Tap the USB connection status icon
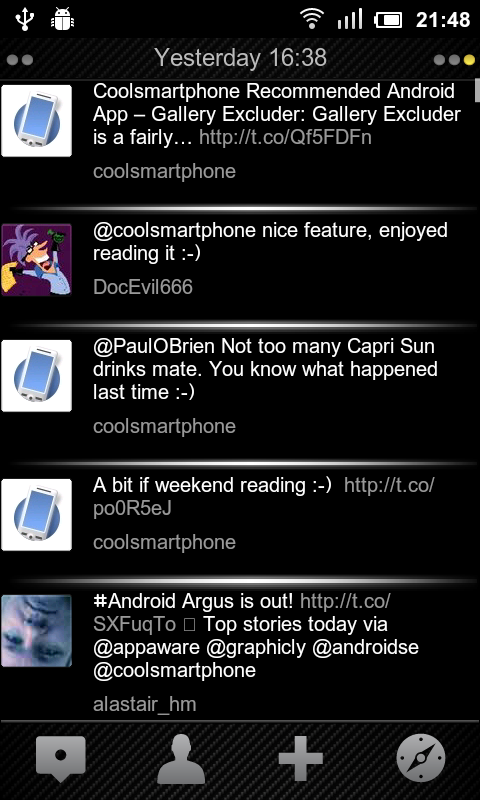 pyautogui.click(x=24, y=19)
